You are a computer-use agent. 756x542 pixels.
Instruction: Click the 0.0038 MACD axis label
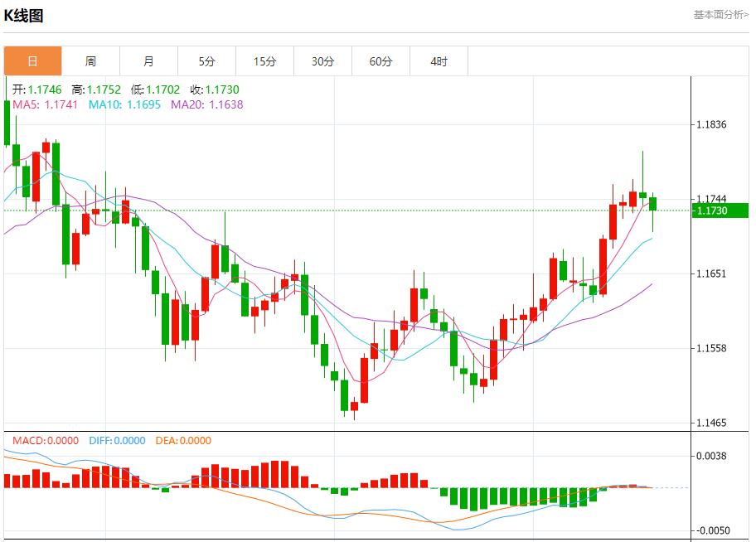(711, 456)
